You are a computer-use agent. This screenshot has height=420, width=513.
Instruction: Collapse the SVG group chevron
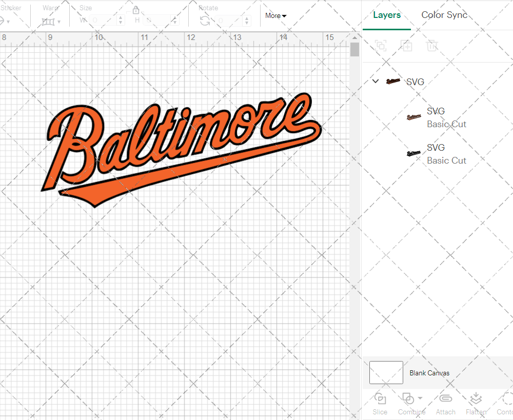pos(376,81)
